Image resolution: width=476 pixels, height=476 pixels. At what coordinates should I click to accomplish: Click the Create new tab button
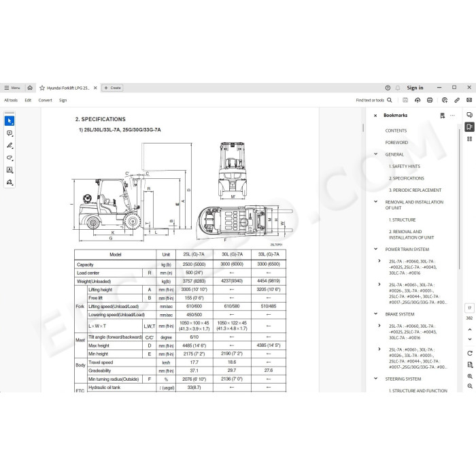tap(112, 88)
